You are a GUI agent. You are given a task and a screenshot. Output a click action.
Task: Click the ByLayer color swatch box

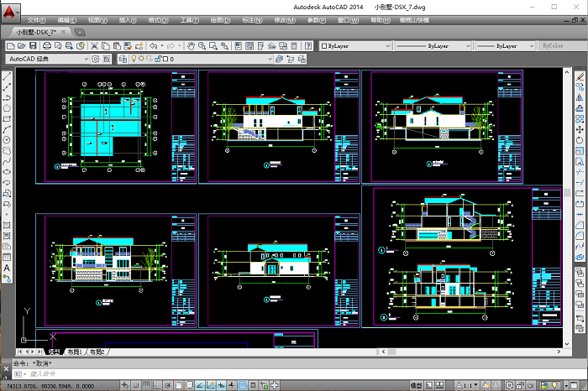click(x=325, y=45)
